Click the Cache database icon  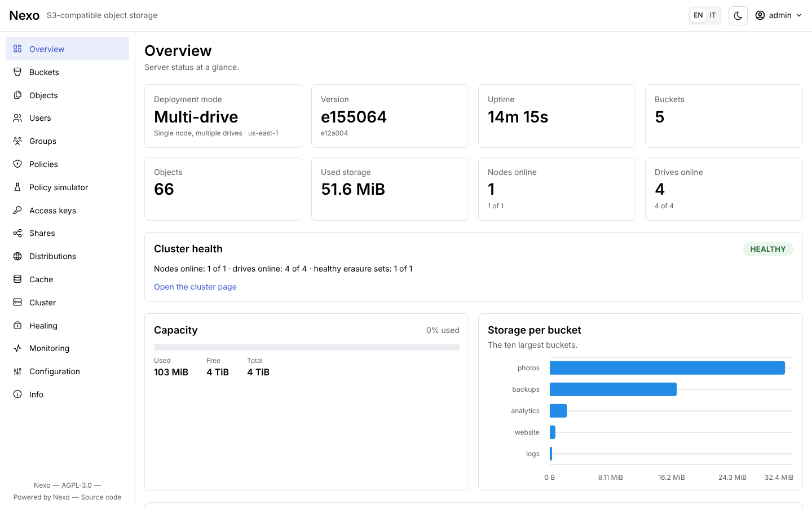click(x=17, y=279)
